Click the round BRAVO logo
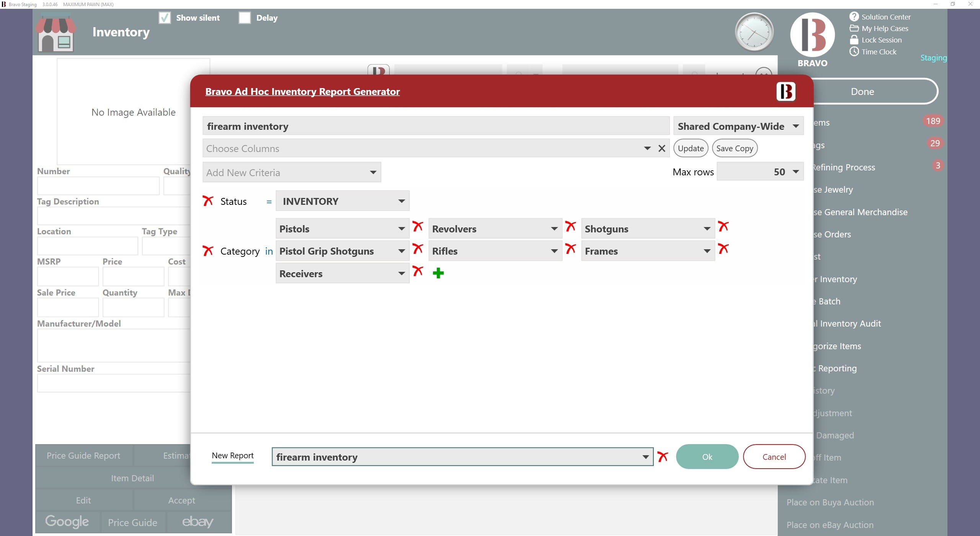The height and width of the screenshot is (536, 980). [x=812, y=35]
